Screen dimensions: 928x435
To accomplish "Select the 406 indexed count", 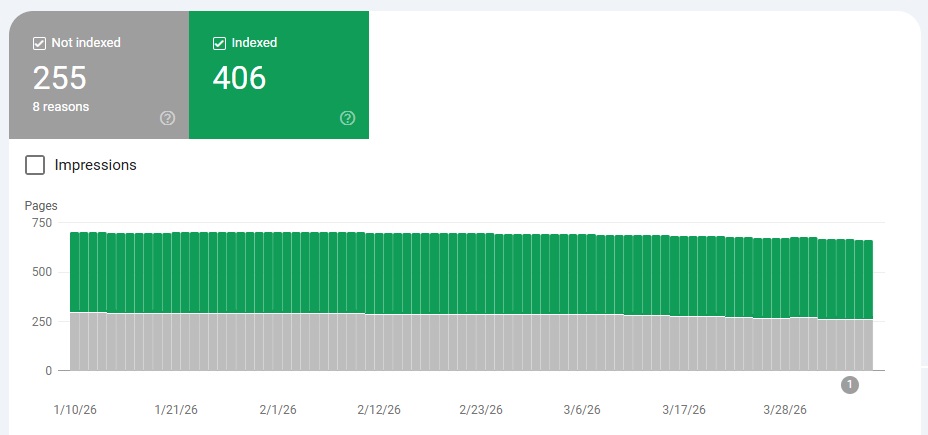I will [x=240, y=78].
